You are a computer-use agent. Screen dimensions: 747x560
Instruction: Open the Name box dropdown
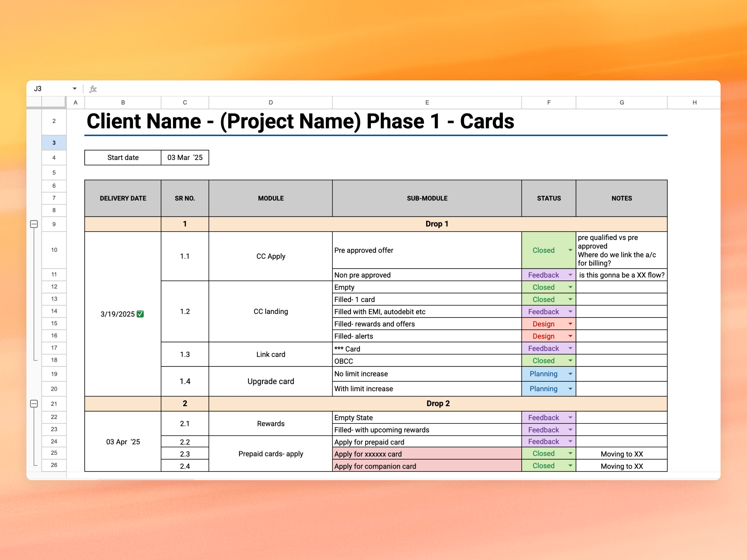click(x=74, y=88)
